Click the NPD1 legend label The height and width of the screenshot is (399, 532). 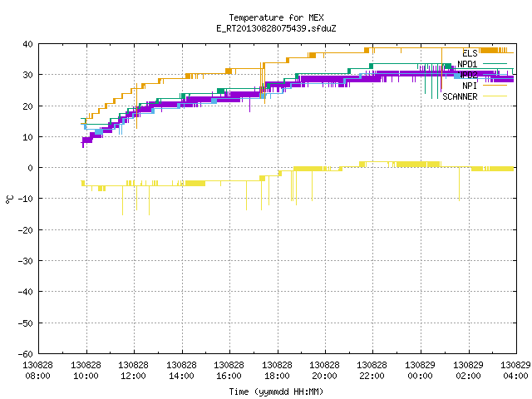pos(467,64)
